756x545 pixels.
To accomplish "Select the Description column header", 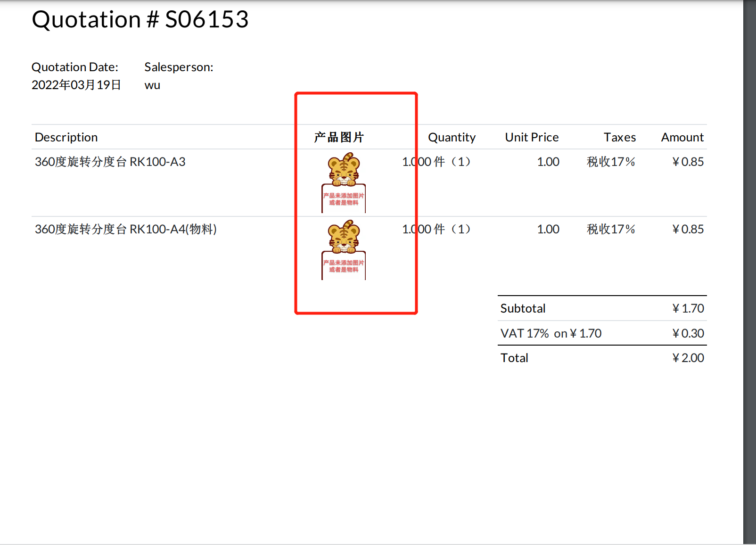I will point(66,137).
